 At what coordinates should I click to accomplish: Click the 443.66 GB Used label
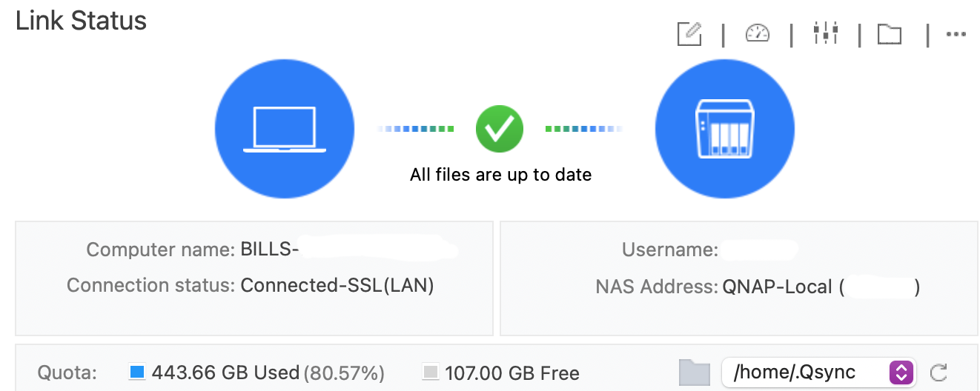[x=225, y=372]
